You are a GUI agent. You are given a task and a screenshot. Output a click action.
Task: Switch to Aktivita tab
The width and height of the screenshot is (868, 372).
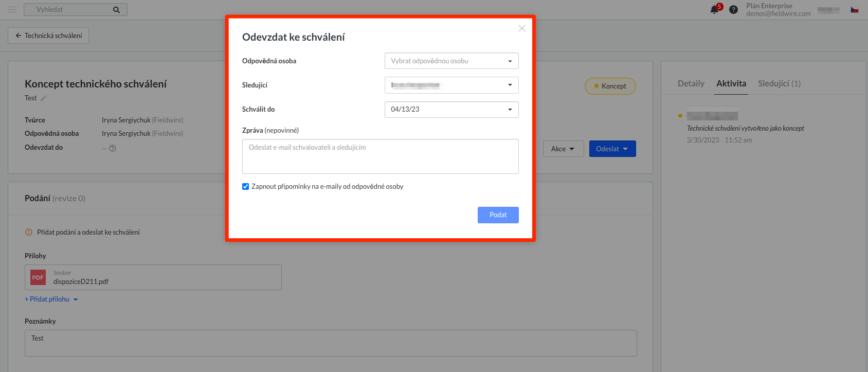click(x=731, y=83)
